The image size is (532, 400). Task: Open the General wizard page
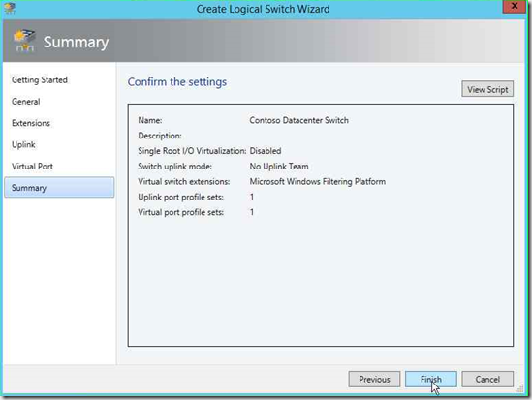click(26, 102)
